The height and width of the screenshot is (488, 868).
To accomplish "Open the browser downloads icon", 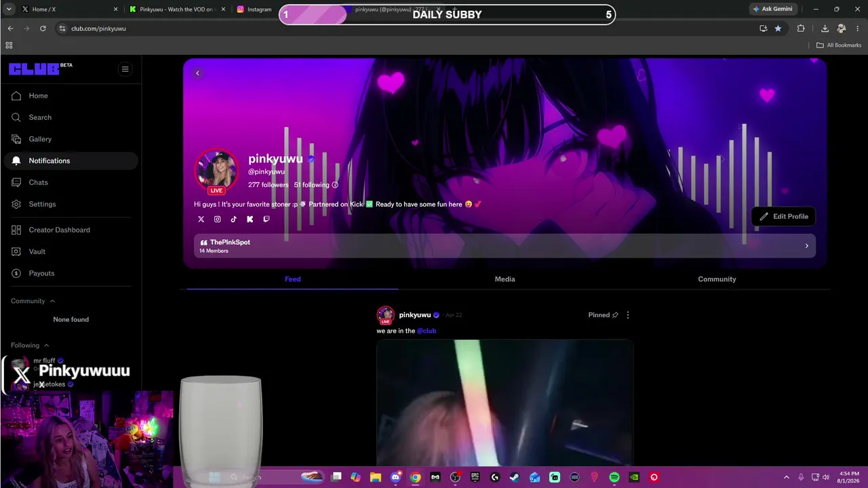I will [825, 28].
